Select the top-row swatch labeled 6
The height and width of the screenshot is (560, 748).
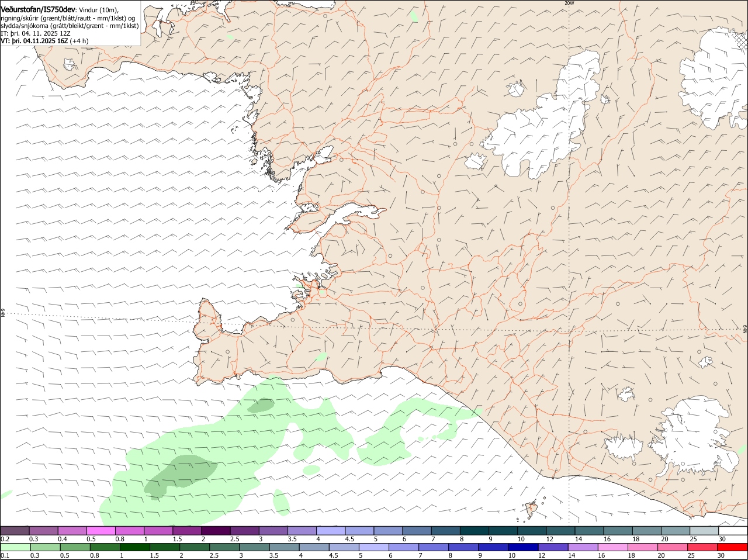pyautogui.click(x=417, y=530)
